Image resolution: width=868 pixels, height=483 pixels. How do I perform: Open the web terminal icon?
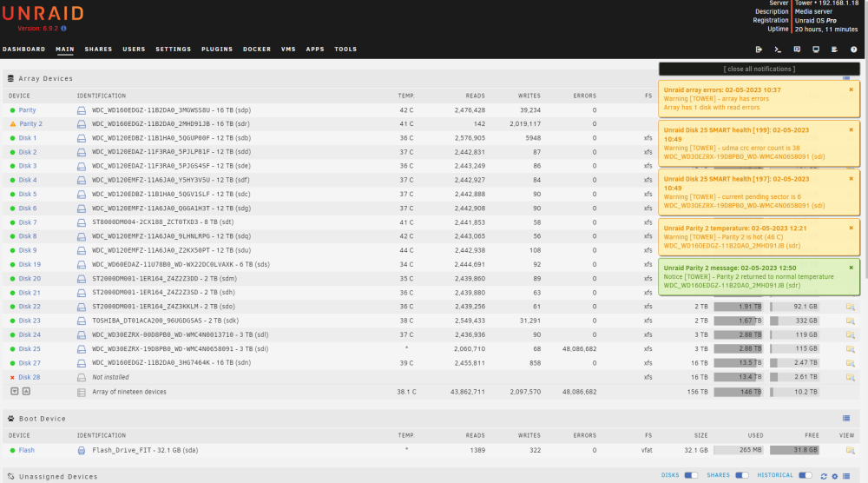pyautogui.click(x=778, y=50)
